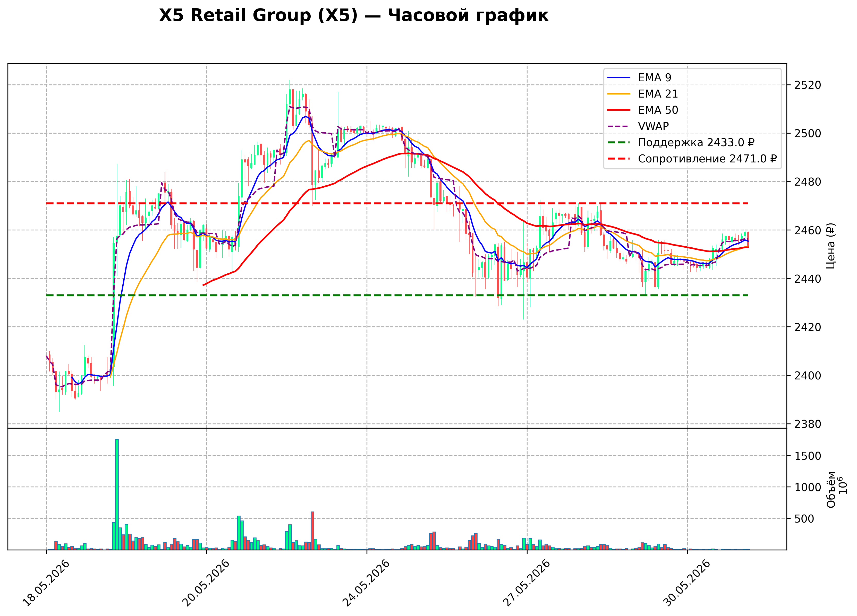Click the date label "18.05.2026"
The image size is (857, 616).
(x=46, y=583)
